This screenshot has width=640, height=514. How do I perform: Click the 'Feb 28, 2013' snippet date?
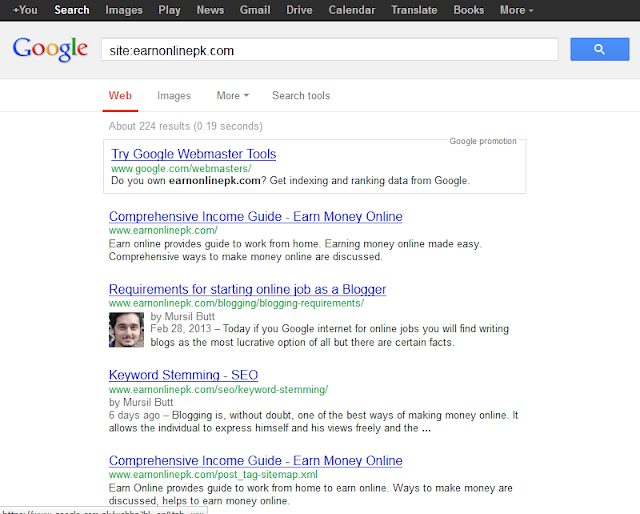click(x=180, y=329)
